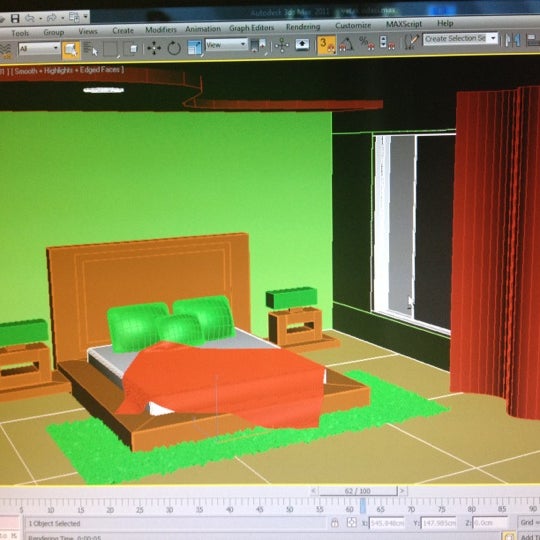Viewport: 540px width, 540px height.
Task: Click the Select by Name icon
Action: [90, 49]
